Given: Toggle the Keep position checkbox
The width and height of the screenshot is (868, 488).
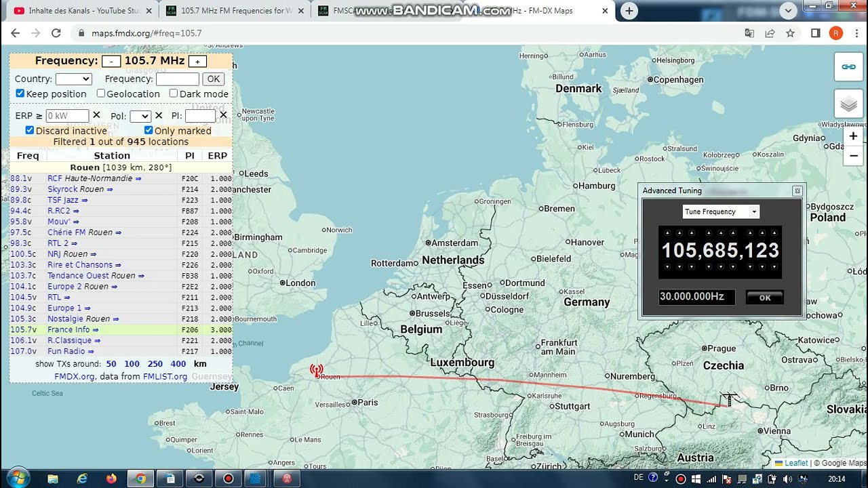Looking at the screenshot, I should tap(20, 94).
